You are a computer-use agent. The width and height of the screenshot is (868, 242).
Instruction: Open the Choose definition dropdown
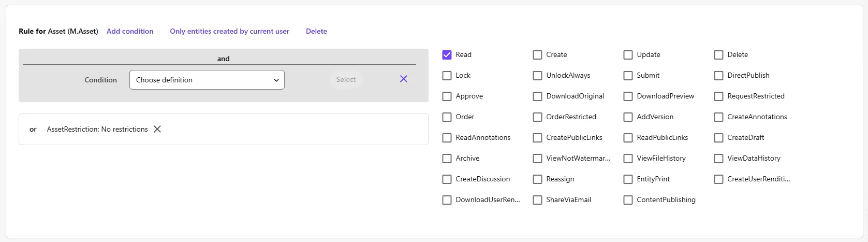point(207,80)
